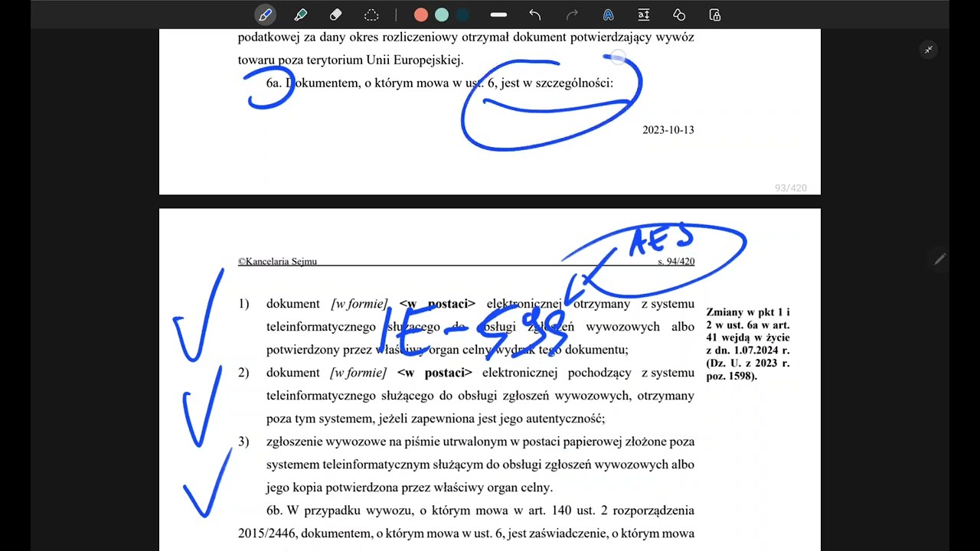Click the pencil edit icon on right edge

tap(939, 259)
